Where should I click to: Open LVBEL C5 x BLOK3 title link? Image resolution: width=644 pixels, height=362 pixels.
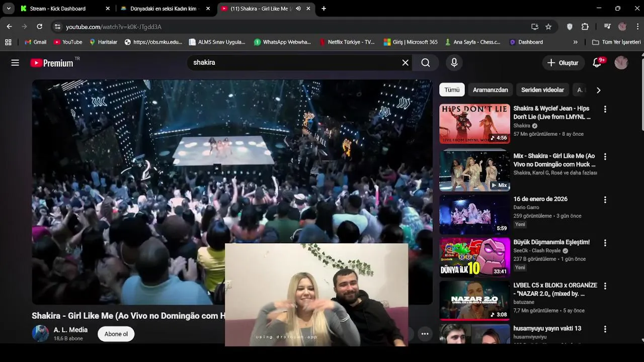[555, 289]
